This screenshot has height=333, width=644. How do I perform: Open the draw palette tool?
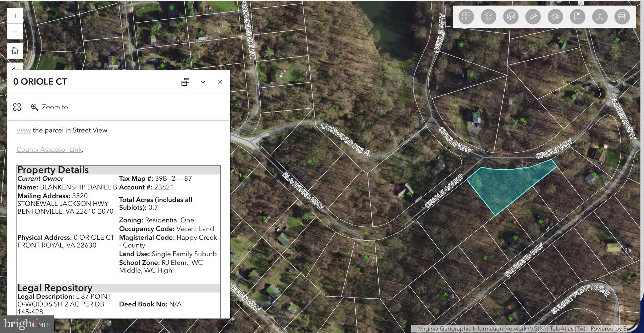[555, 17]
